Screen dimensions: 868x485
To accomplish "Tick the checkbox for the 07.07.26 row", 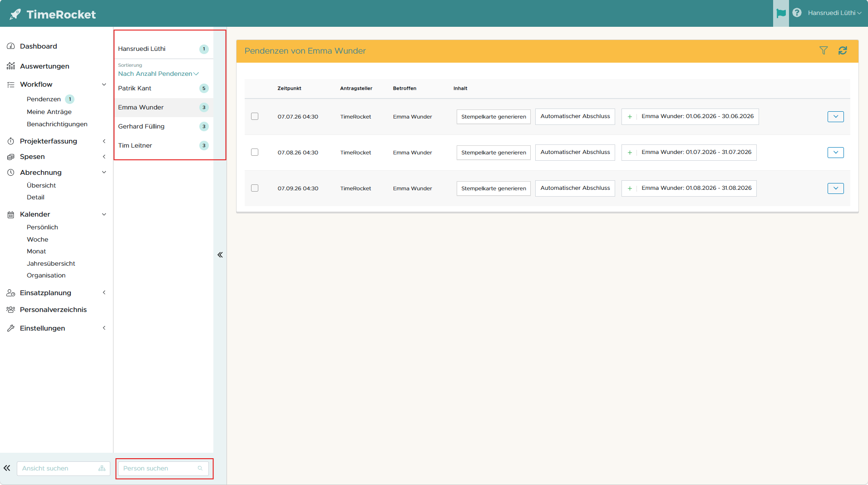I will tap(255, 117).
